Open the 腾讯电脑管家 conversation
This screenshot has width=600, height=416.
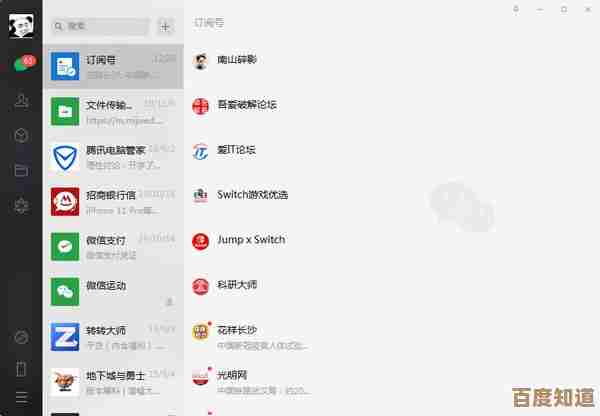[x=113, y=156]
